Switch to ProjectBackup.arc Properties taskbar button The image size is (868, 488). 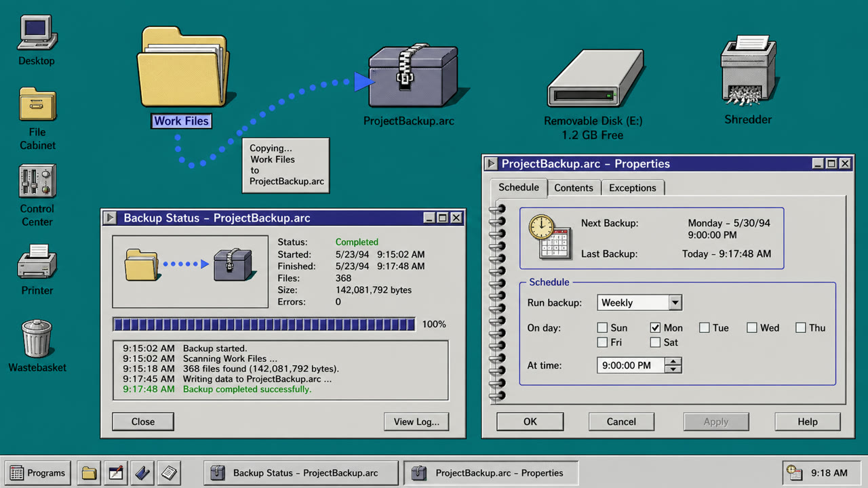pyautogui.click(x=492, y=473)
